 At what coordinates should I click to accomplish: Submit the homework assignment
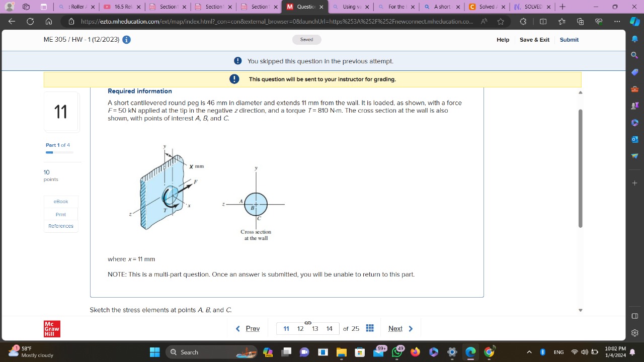[x=569, y=40]
